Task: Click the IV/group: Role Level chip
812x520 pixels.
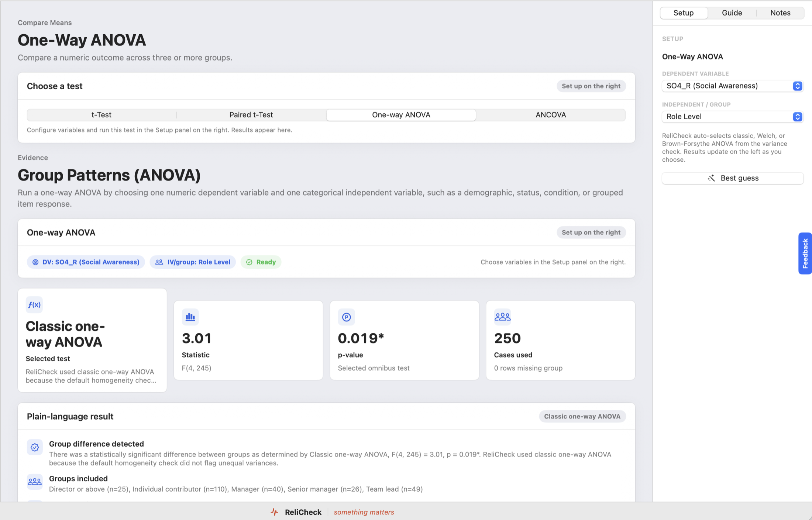Action: click(193, 262)
